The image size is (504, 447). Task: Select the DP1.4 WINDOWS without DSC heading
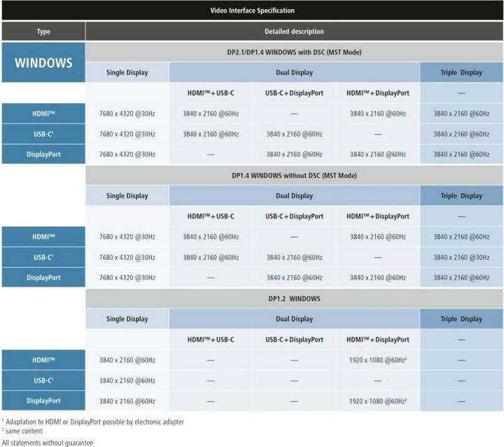pyautogui.click(x=294, y=175)
